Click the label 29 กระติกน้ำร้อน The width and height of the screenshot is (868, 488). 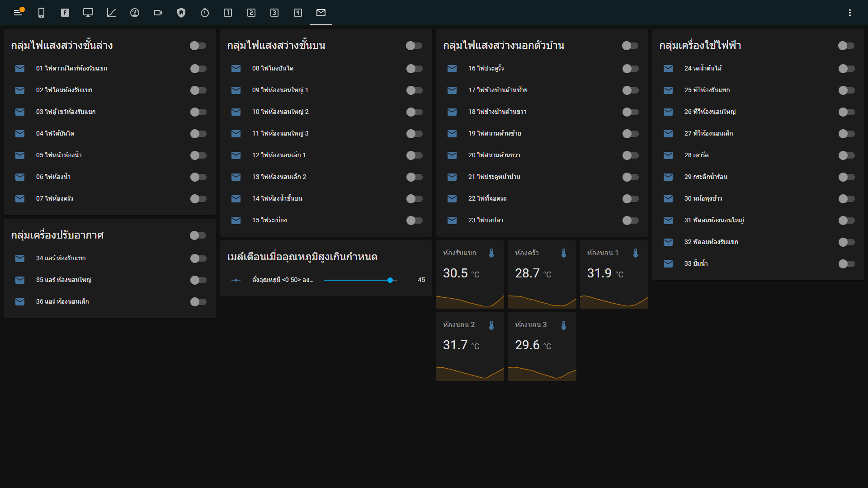click(706, 177)
